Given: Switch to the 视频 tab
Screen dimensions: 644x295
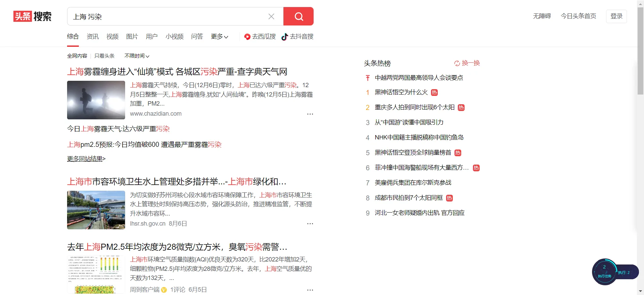Looking at the screenshot, I should (x=112, y=37).
